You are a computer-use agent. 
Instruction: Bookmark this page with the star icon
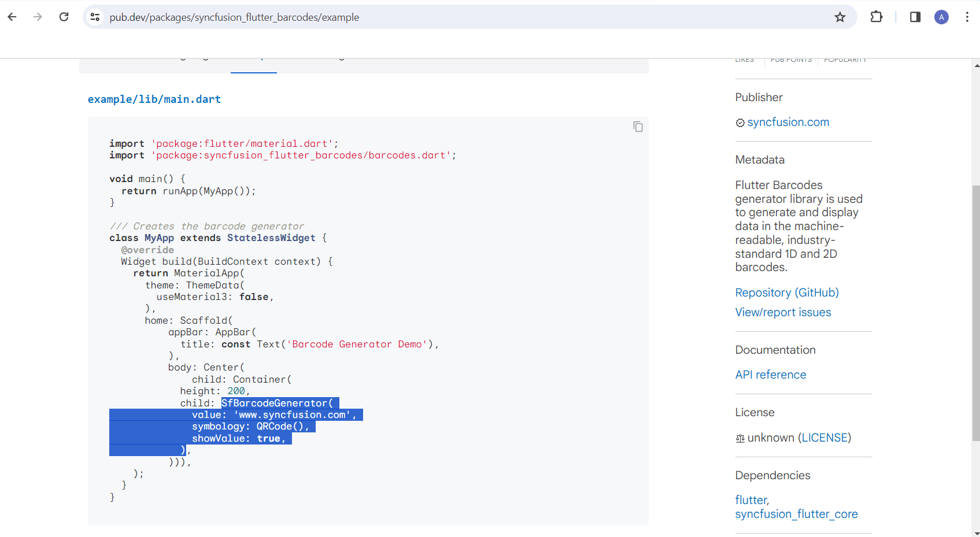point(840,17)
